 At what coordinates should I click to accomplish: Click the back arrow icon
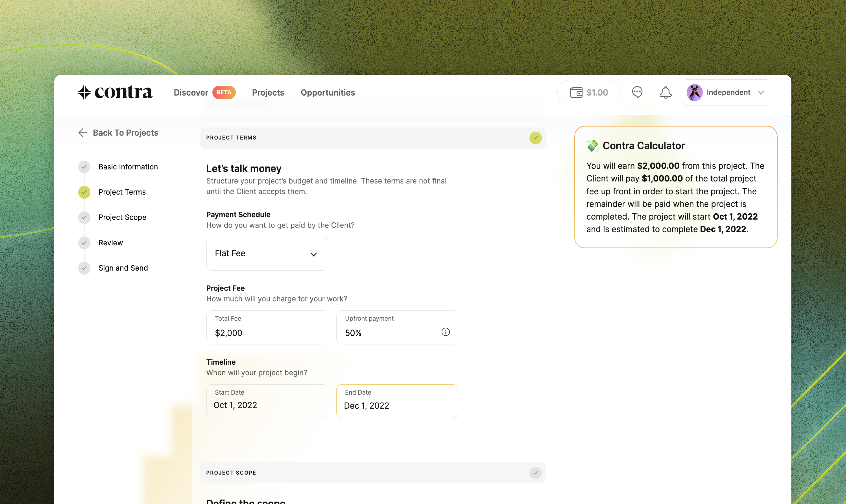click(x=83, y=133)
